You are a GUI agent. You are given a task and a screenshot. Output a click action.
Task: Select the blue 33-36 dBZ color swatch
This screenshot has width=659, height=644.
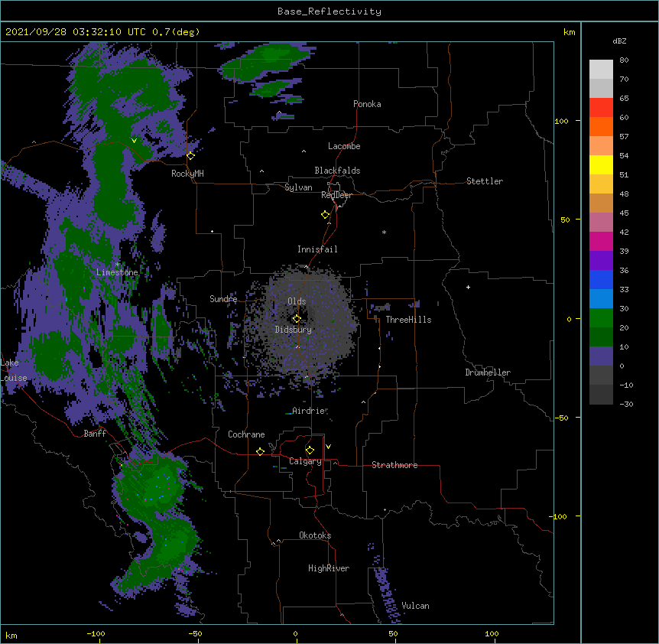(x=601, y=279)
